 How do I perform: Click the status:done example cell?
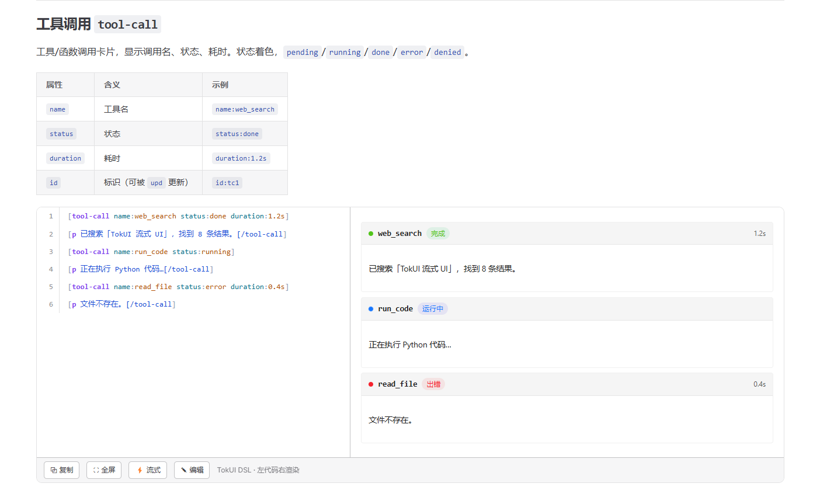coord(245,134)
